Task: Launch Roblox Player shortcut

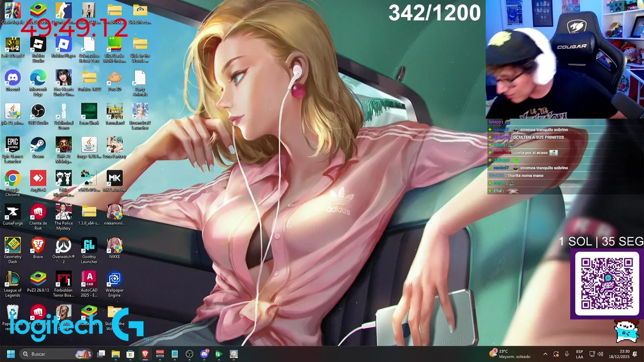Action: coord(63,48)
